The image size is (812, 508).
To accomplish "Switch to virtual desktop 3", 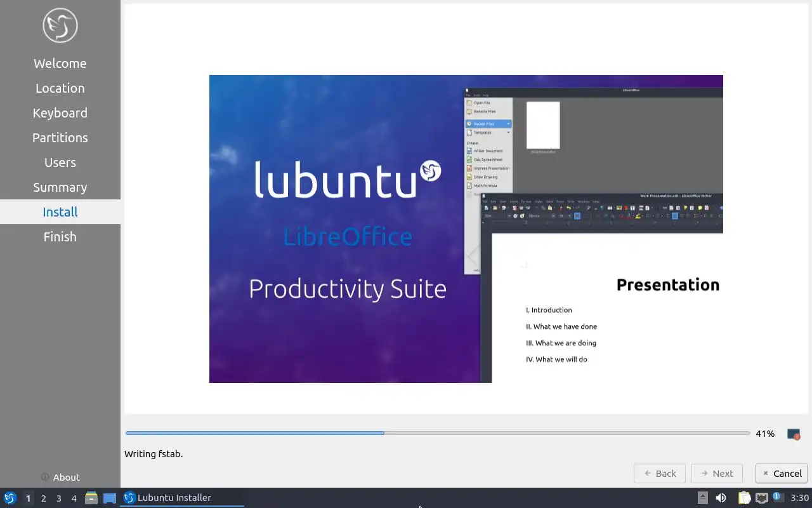I will click(x=58, y=498).
